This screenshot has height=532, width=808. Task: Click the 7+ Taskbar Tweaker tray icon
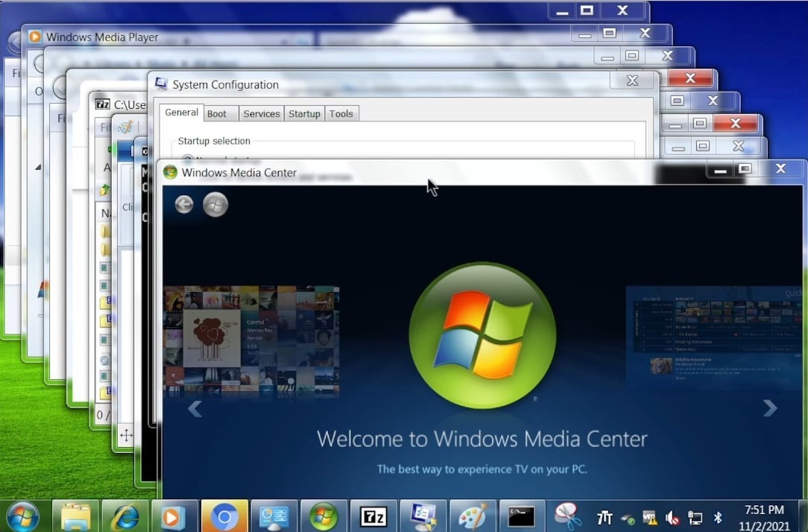tap(604, 518)
